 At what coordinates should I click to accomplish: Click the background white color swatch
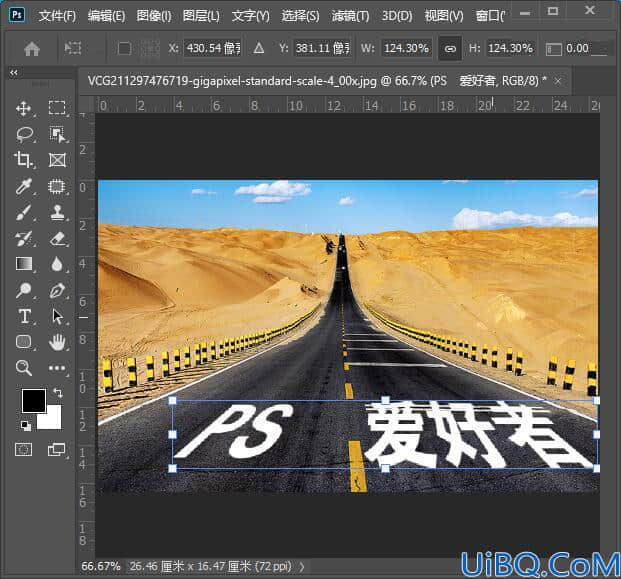click(54, 421)
